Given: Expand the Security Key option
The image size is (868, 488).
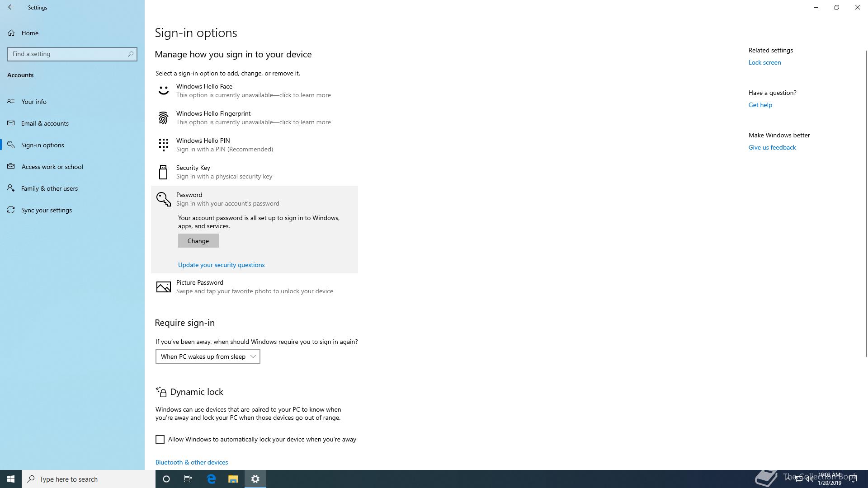Looking at the screenshot, I should click(255, 172).
